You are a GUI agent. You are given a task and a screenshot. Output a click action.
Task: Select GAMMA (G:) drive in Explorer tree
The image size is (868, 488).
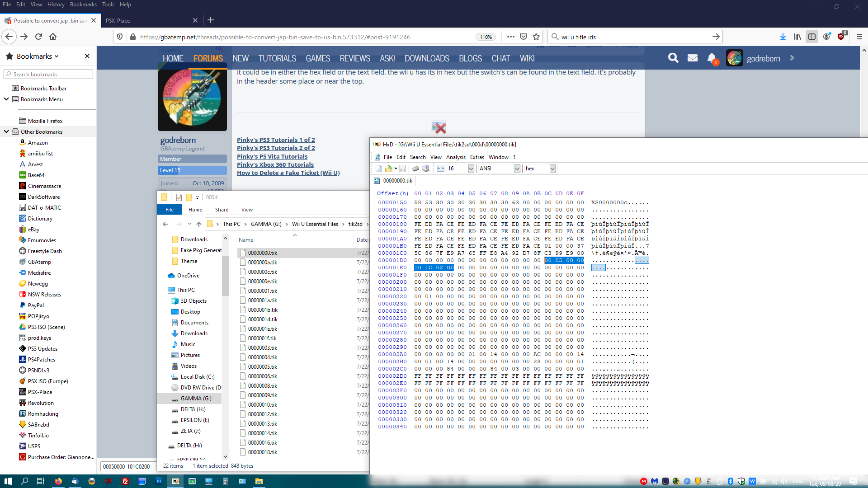pyautogui.click(x=196, y=399)
